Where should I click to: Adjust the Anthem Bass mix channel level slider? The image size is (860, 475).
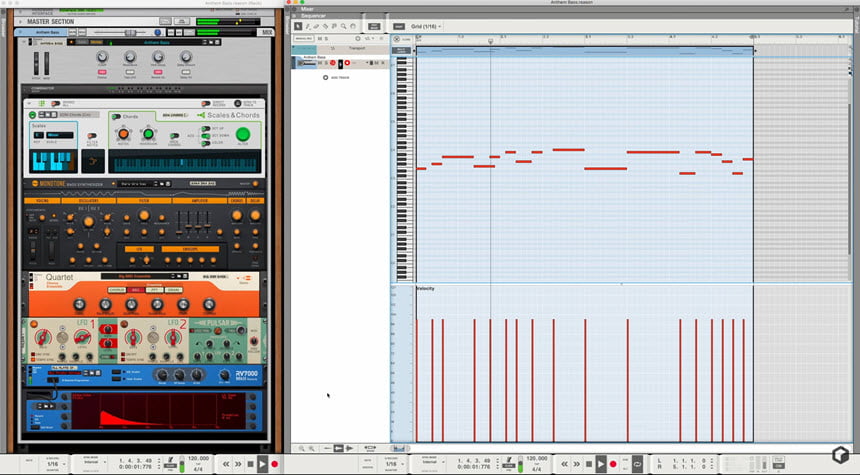coord(129,32)
